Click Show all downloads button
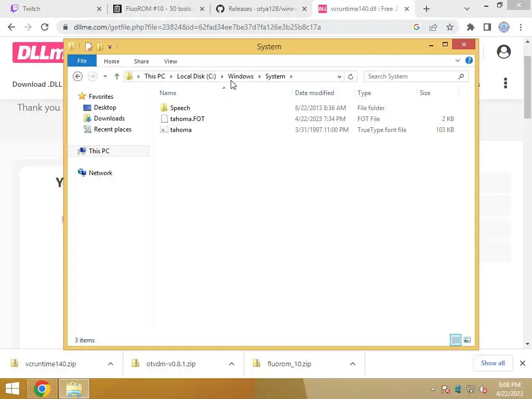This screenshot has height=399, width=532. (493, 363)
